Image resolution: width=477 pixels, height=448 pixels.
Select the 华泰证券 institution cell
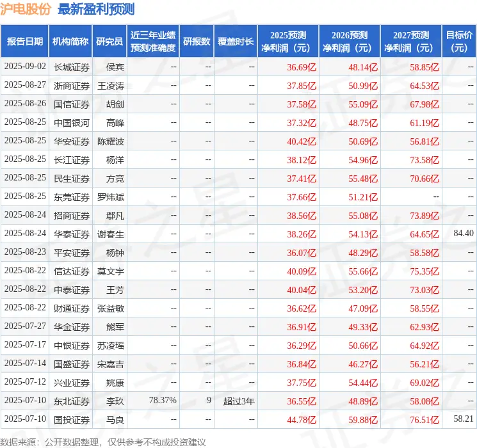click(x=72, y=234)
